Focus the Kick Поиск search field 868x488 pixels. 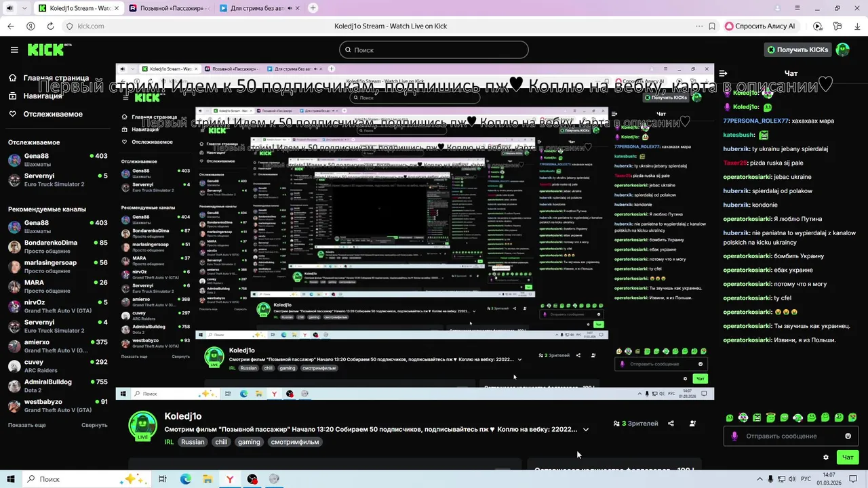(434, 49)
